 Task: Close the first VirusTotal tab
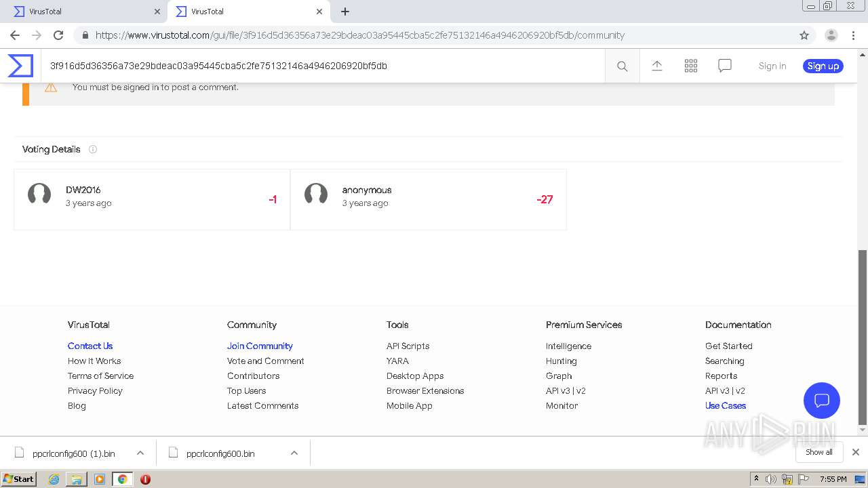pos(157,12)
